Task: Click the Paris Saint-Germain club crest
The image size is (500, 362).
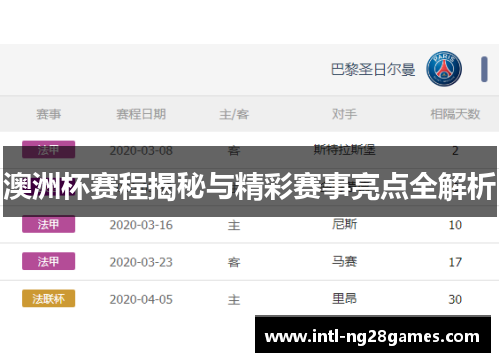Action: tap(444, 69)
